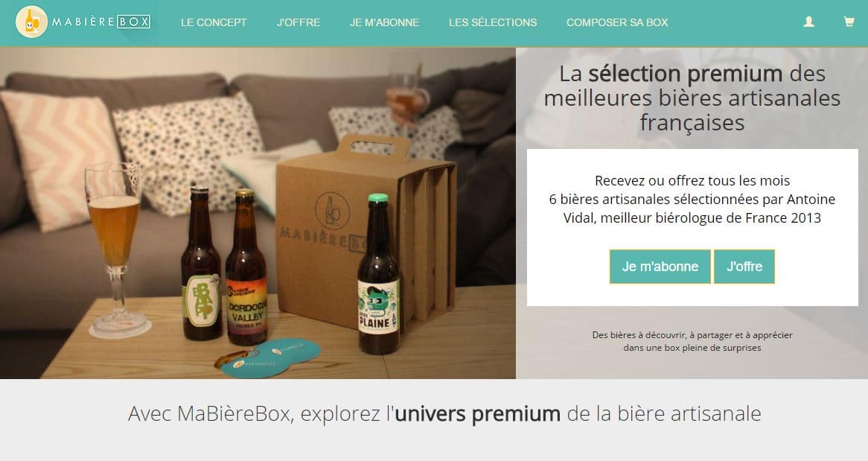Click the hero headline sélection premium text
Image resolution: width=868 pixels, height=461 pixels.
(x=692, y=98)
